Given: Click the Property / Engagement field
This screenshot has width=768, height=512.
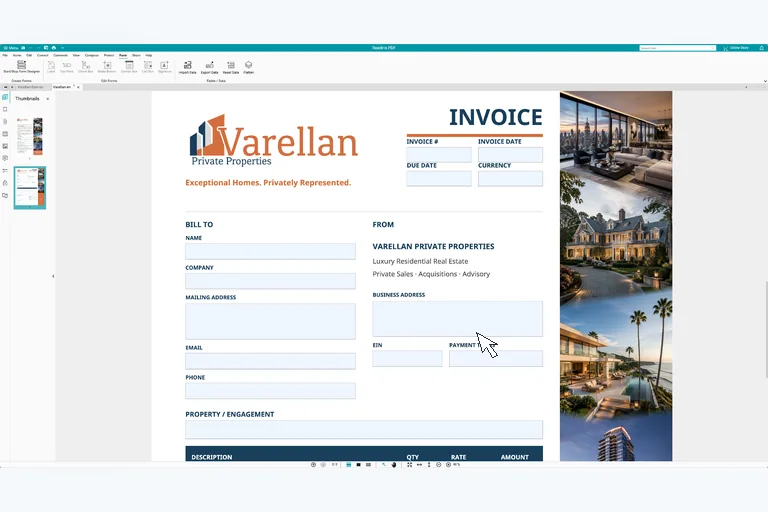Looking at the screenshot, I should point(364,430).
